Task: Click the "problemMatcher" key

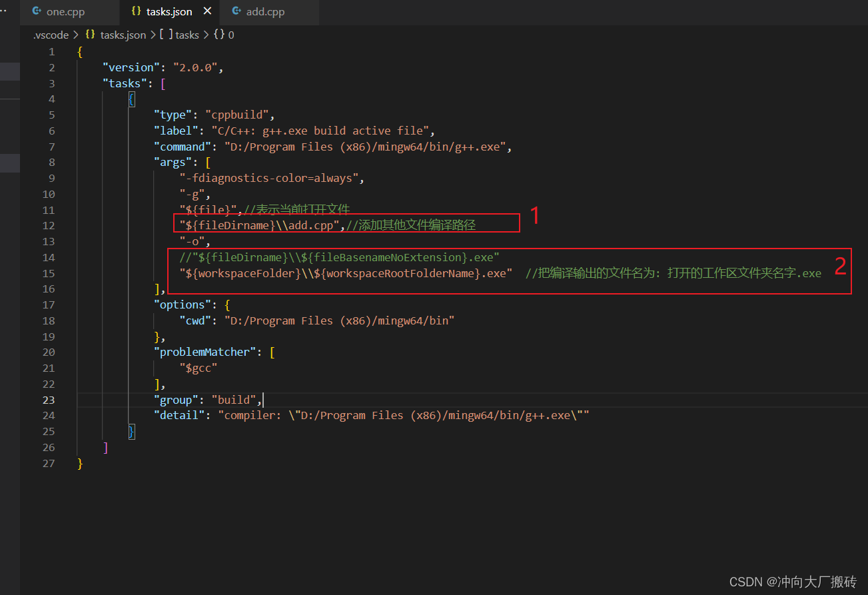Action: click(x=205, y=352)
